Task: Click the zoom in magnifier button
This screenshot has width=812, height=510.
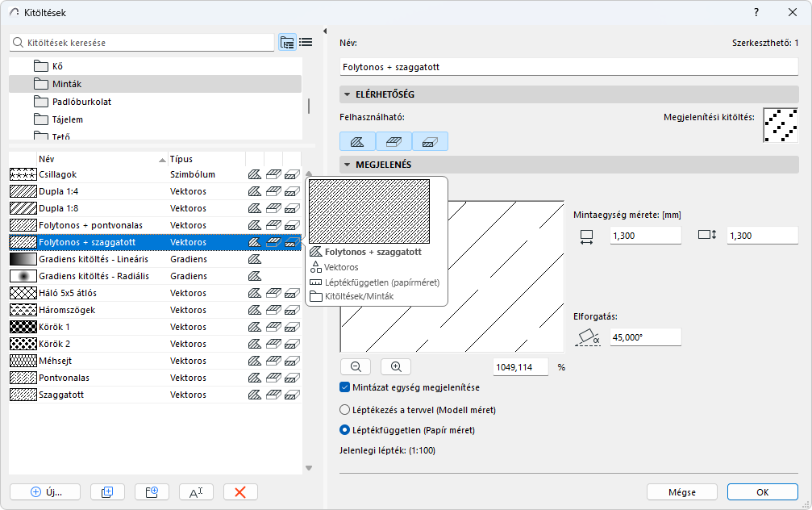Action: click(396, 366)
